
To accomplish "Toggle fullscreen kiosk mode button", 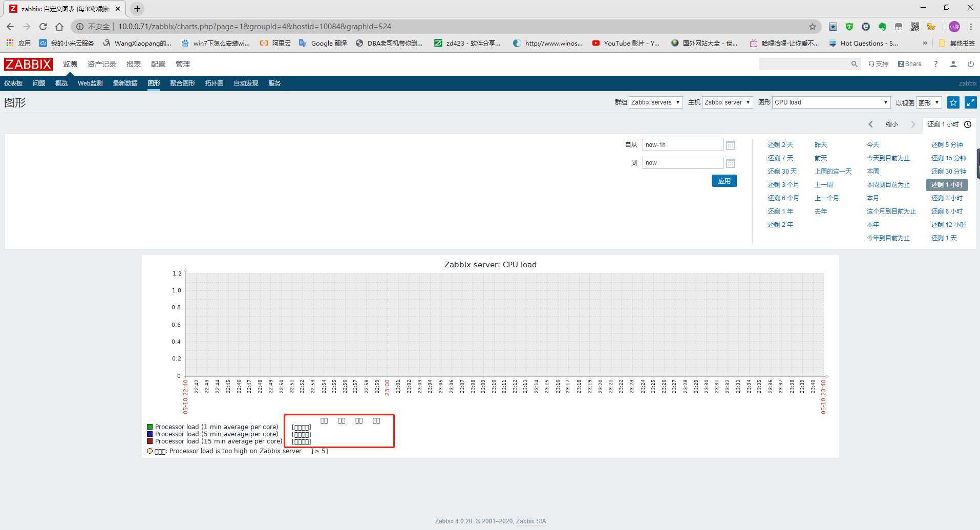I will (x=970, y=102).
